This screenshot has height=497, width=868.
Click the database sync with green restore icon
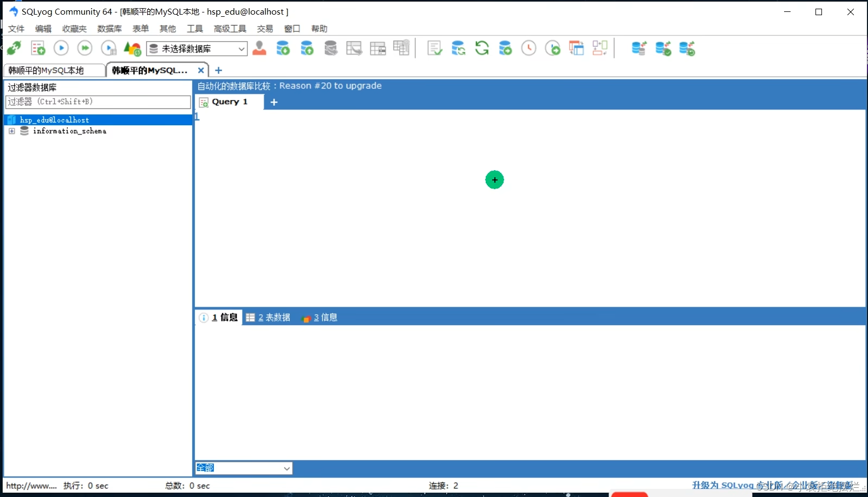[x=687, y=48]
